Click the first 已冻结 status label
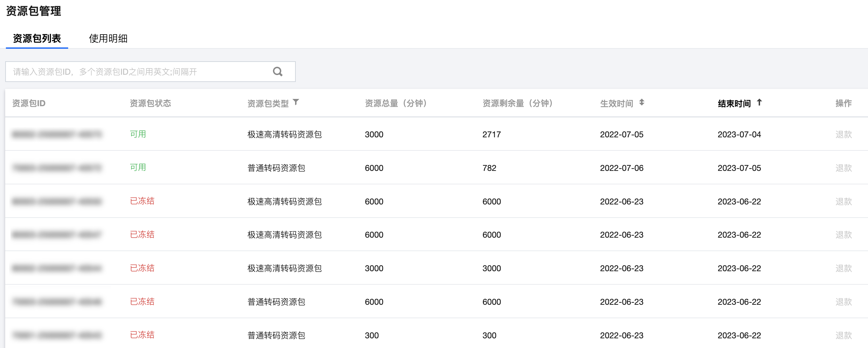The image size is (868, 348). [142, 201]
